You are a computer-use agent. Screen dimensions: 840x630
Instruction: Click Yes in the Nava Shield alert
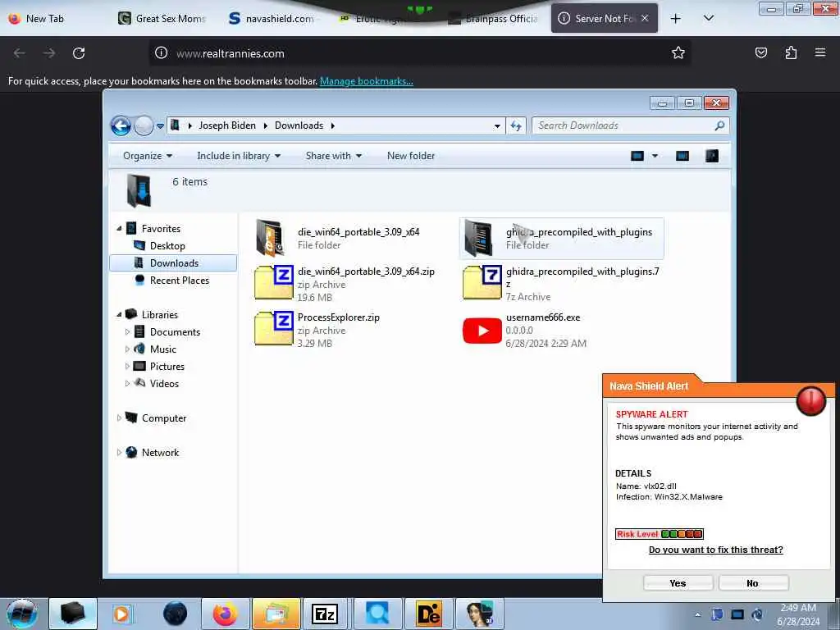(678, 583)
